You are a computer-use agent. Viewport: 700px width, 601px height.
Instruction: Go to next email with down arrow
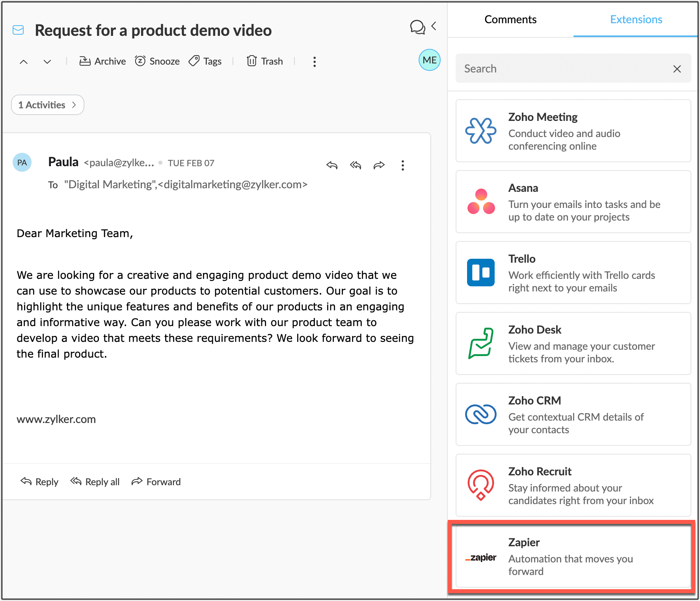point(47,62)
